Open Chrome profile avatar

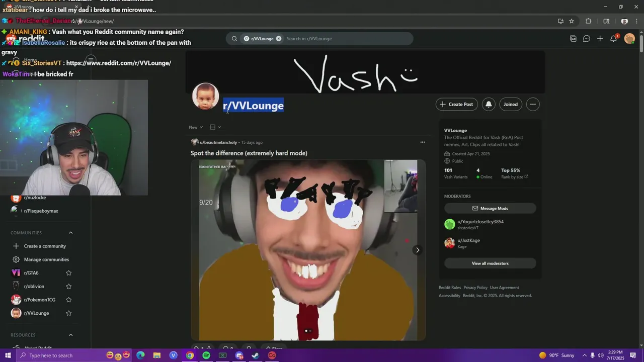click(x=624, y=21)
